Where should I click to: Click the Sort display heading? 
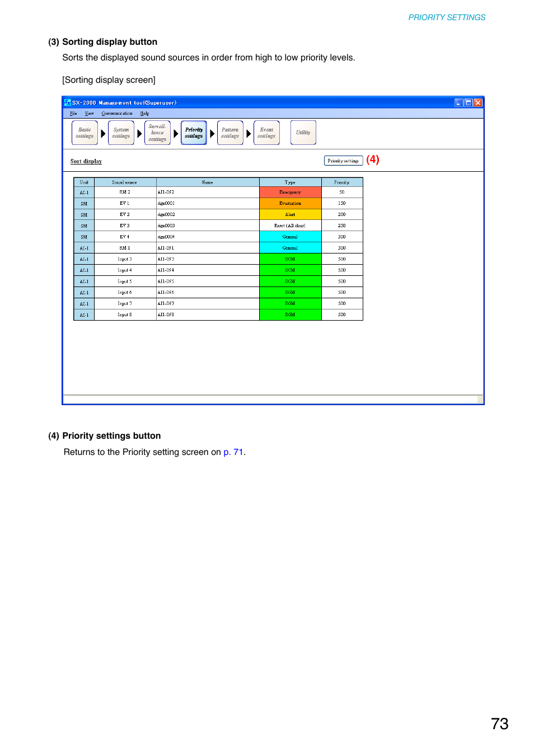tap(86, 161)
